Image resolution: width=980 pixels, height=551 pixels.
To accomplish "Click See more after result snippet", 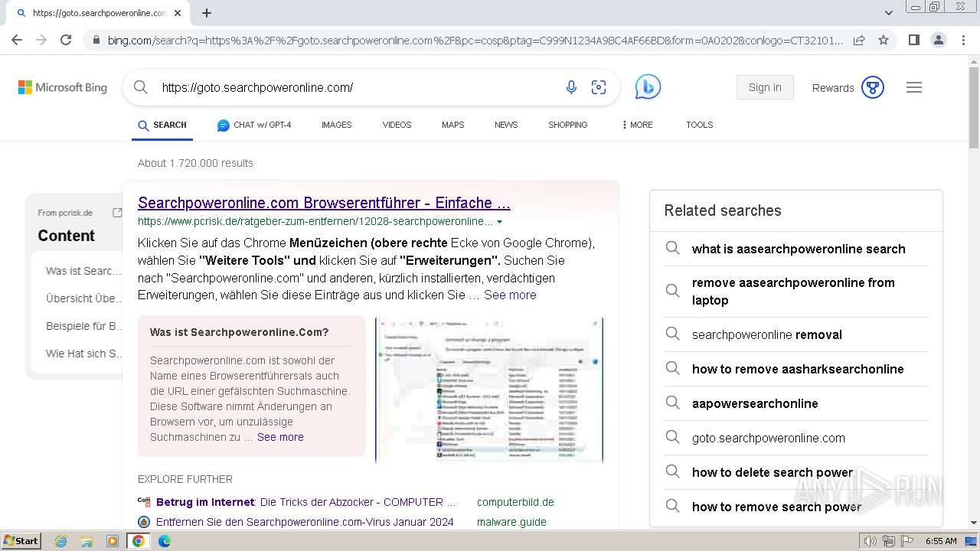I will pyautogui.click(x=510, y=295).
